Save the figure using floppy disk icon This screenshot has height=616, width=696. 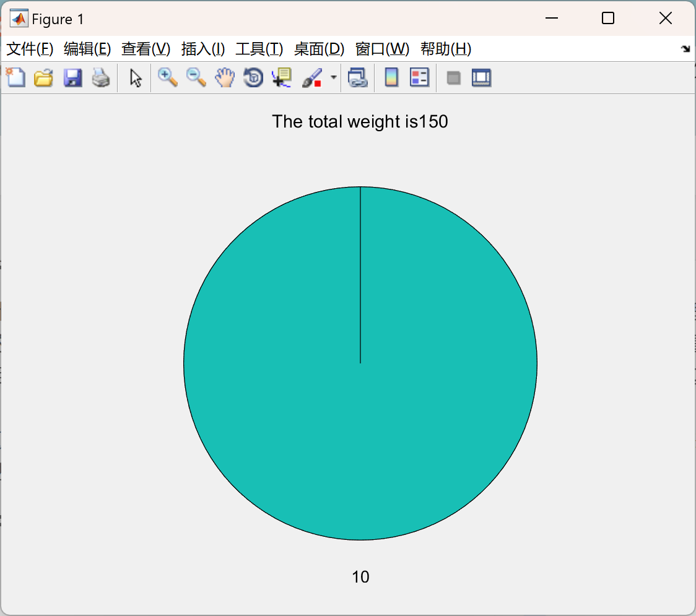click(x=72, y=77)
